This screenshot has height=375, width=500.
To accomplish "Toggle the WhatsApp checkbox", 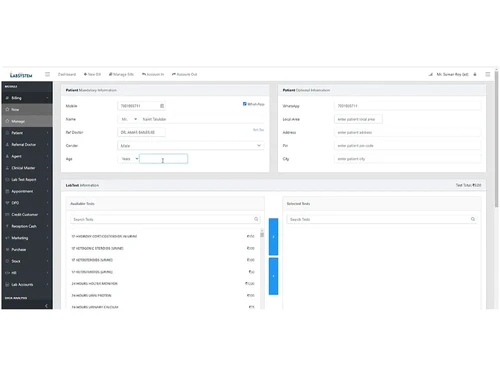I will pyautogui.click(x=245, y=104).
